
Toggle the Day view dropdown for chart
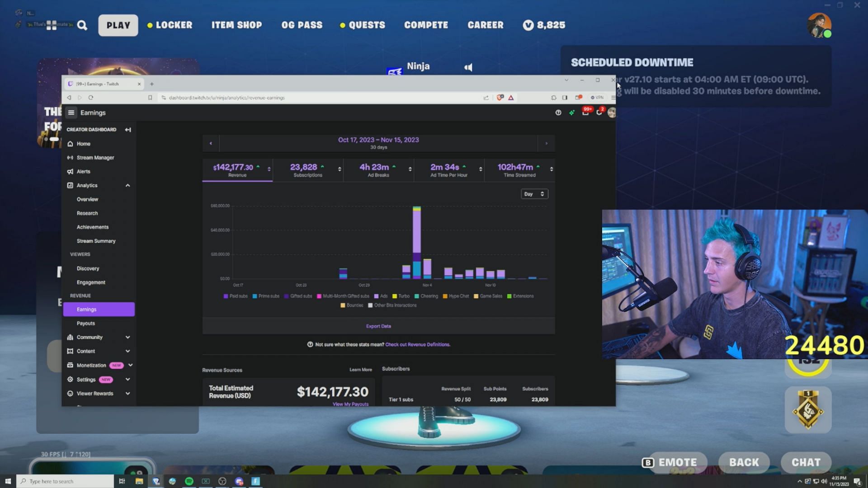[x=533, y=194]
